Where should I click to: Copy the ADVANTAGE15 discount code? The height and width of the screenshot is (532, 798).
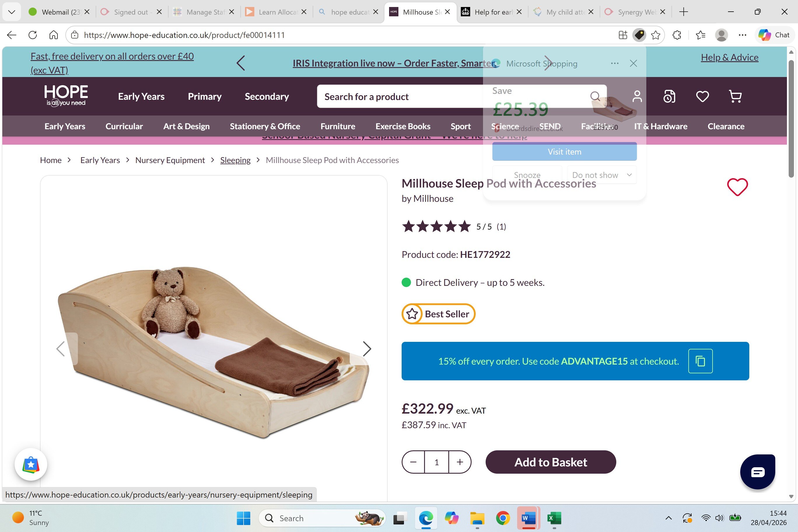700,361
